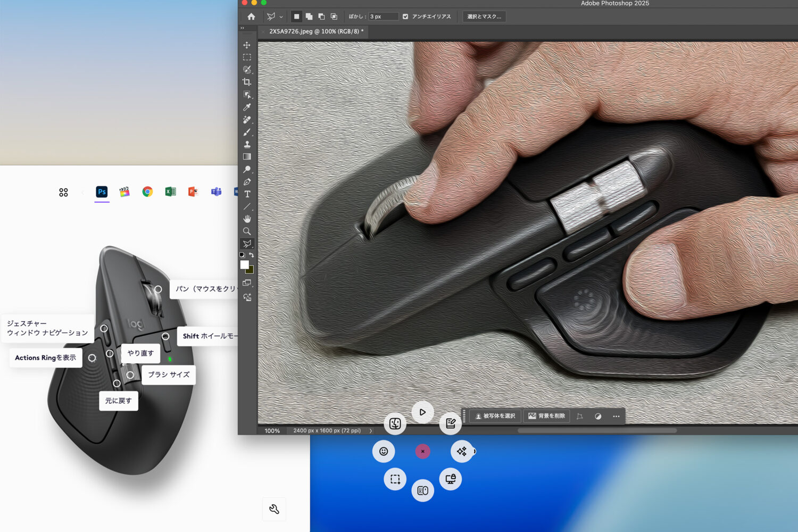This screenshot has height=532, width=798.
Task: Click the white foreground color swatch
Action: 244,264
